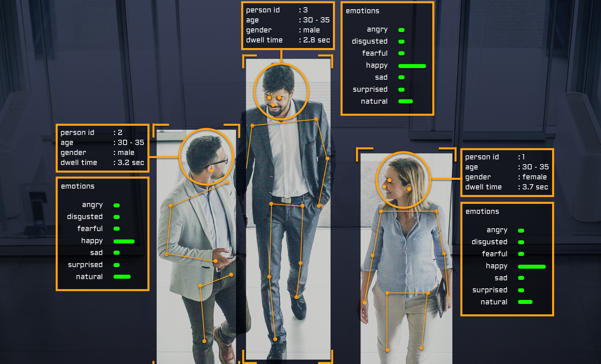Select the '30 - 35' age of person 1
The width and height of the screenshot is (601, 364).
[x=535, y=167]
